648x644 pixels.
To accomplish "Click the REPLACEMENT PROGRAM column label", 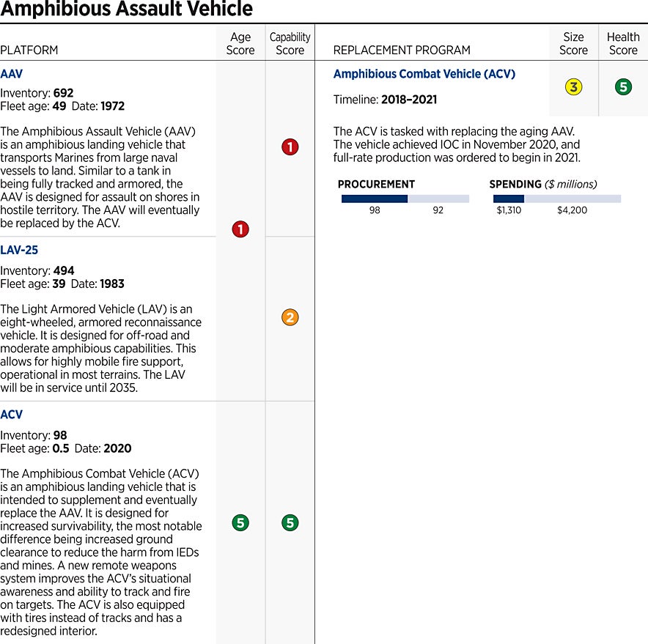I will [x=402, y=50].
